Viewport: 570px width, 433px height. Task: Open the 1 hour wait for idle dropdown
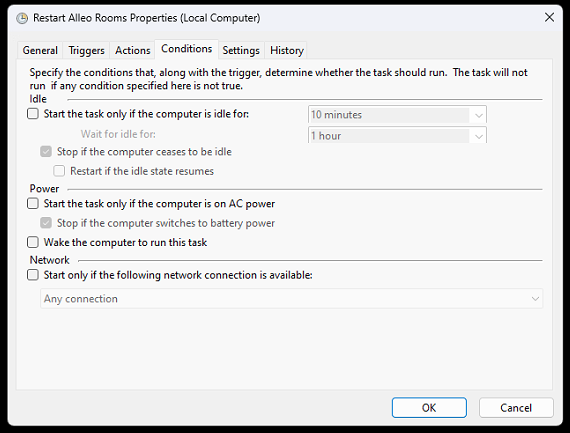click(x=397, y=135)
